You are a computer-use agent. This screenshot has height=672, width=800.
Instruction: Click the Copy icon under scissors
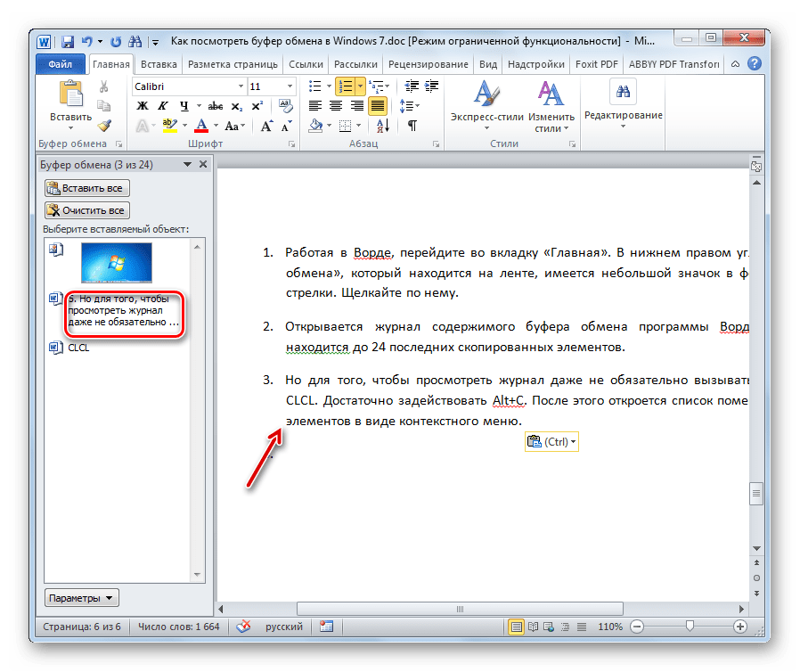tap(103, 106)
